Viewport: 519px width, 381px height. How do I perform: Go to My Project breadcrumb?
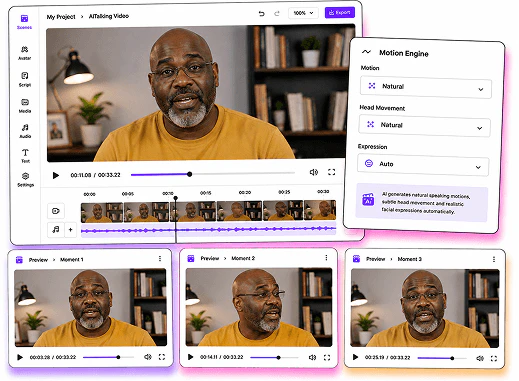click(x=61, y=17)
